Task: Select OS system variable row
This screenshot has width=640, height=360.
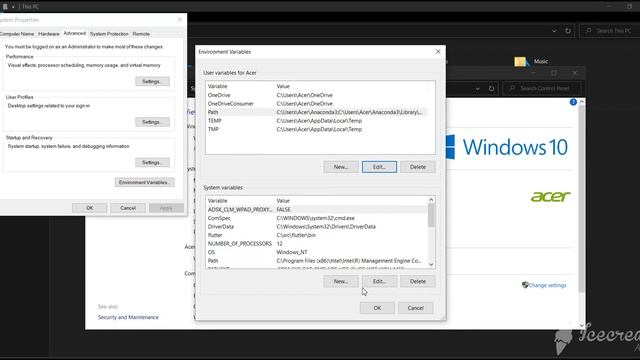Action: tap(317, 252)
